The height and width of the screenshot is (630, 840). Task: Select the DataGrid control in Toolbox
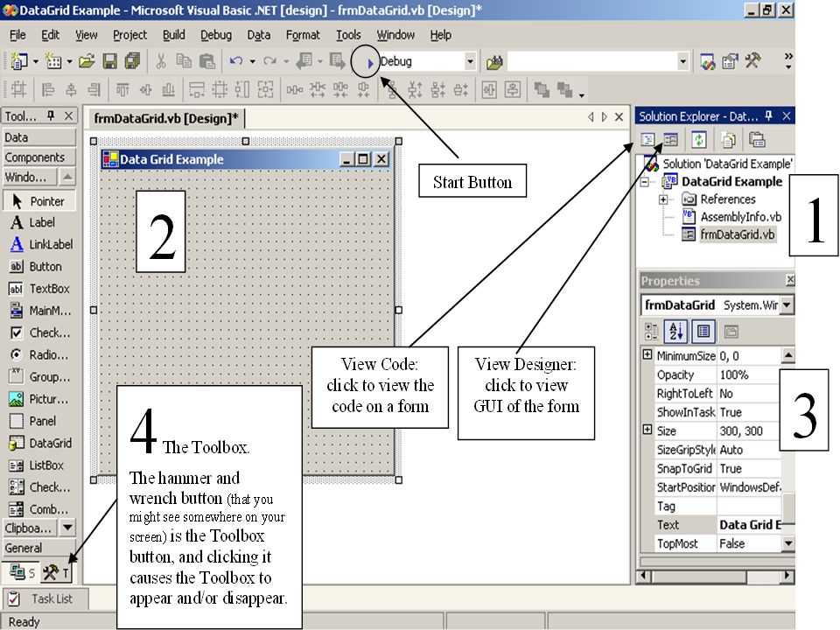coord(39,443)
